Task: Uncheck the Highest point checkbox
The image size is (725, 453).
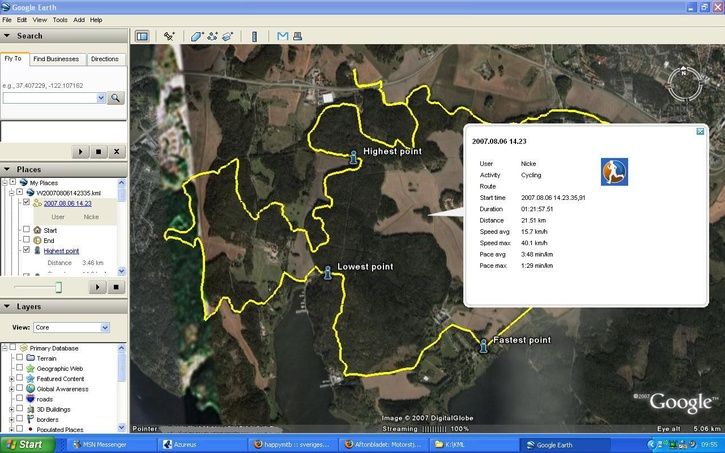Action: pos(27,251)
